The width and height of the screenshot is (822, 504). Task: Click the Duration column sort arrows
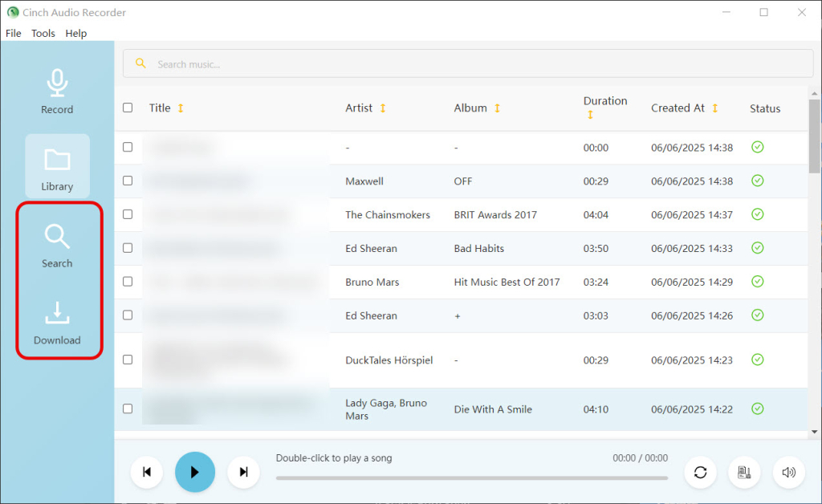coord(592,115)
